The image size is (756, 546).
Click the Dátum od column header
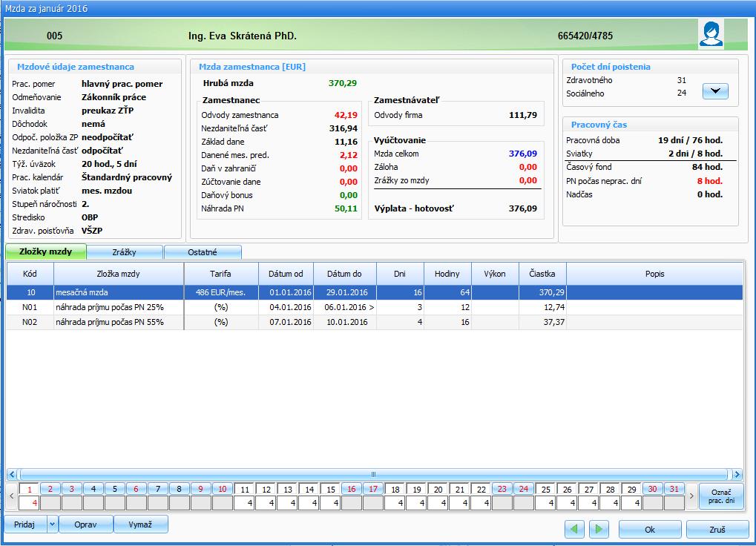286,274
